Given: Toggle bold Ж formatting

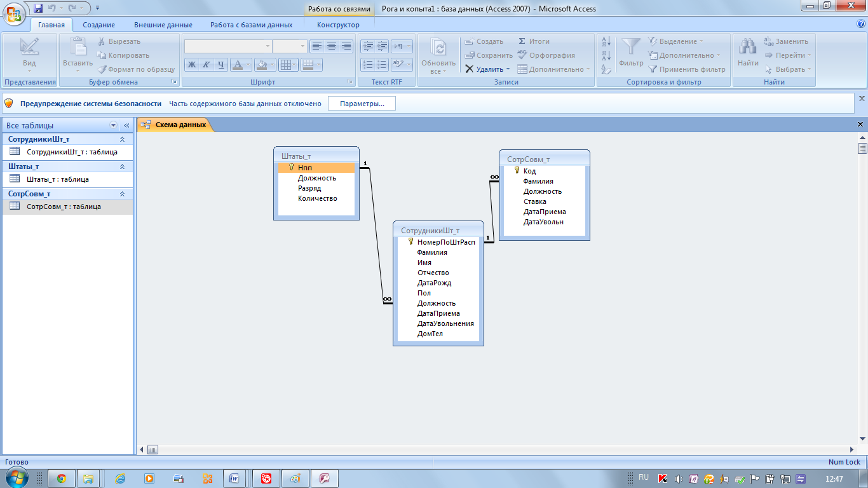Looking at the screenshot, I should point(192,64).
